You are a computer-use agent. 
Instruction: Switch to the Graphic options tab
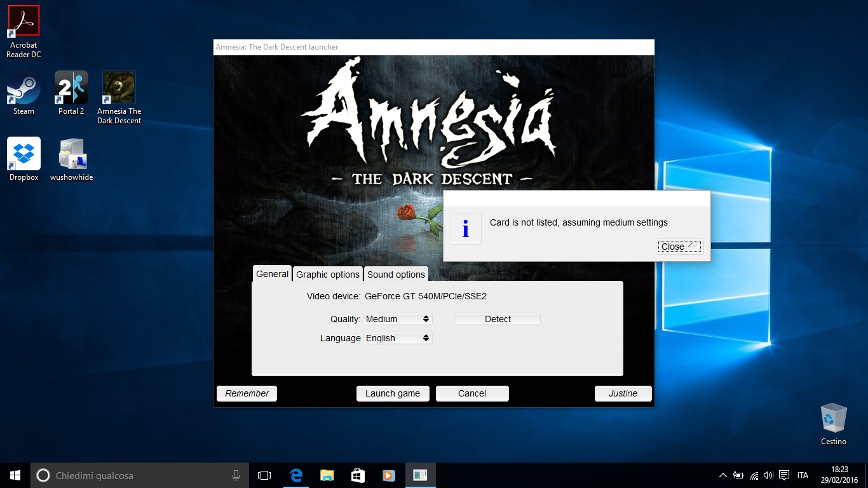point(328,274)
